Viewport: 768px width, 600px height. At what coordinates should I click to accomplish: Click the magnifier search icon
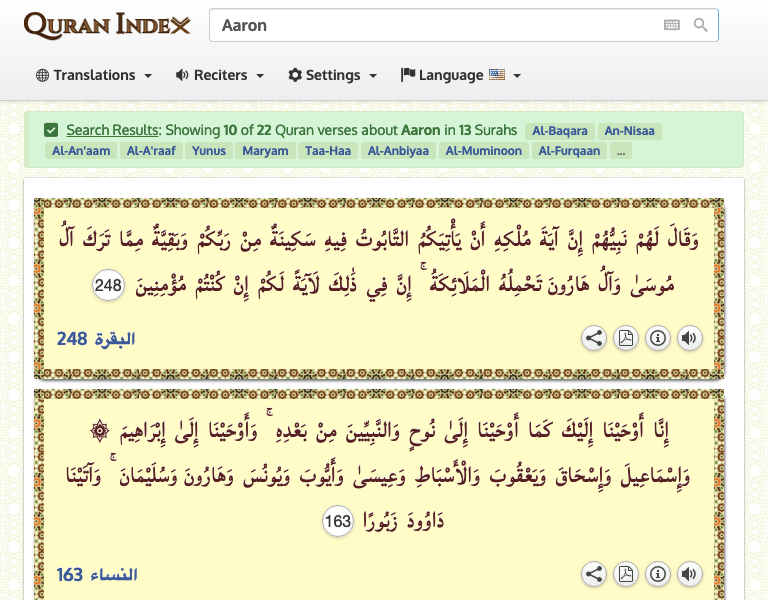click(700, 25)
